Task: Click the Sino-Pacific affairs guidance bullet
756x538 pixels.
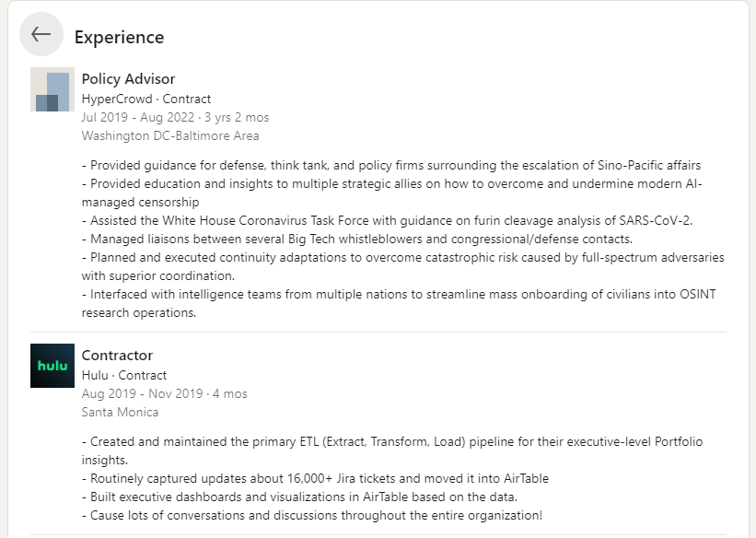Action: point(391,166)
